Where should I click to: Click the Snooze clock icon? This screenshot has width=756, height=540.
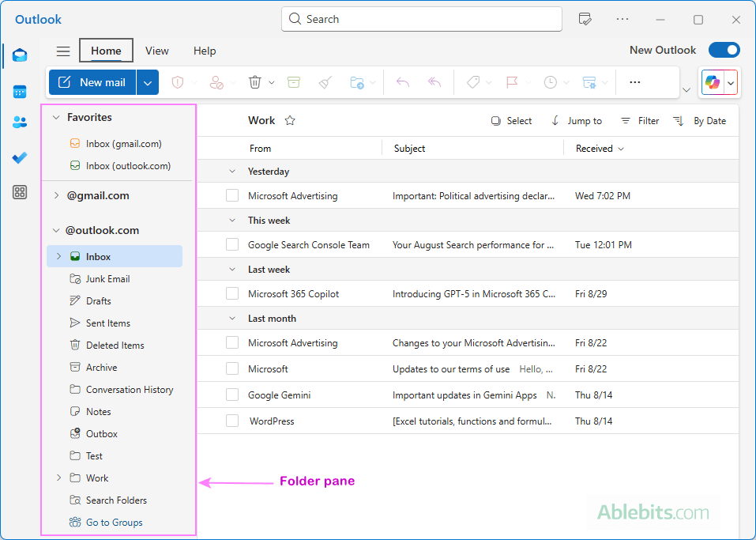click(550, 82)
